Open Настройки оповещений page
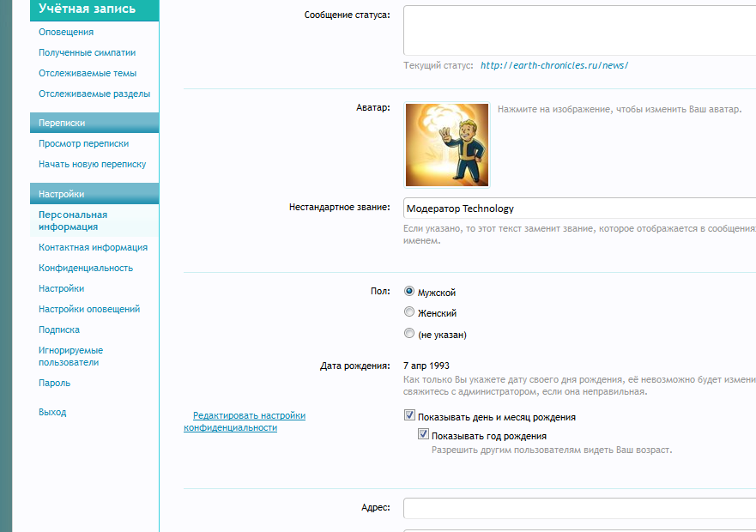 pyautogui.click(x=89, y=309)
